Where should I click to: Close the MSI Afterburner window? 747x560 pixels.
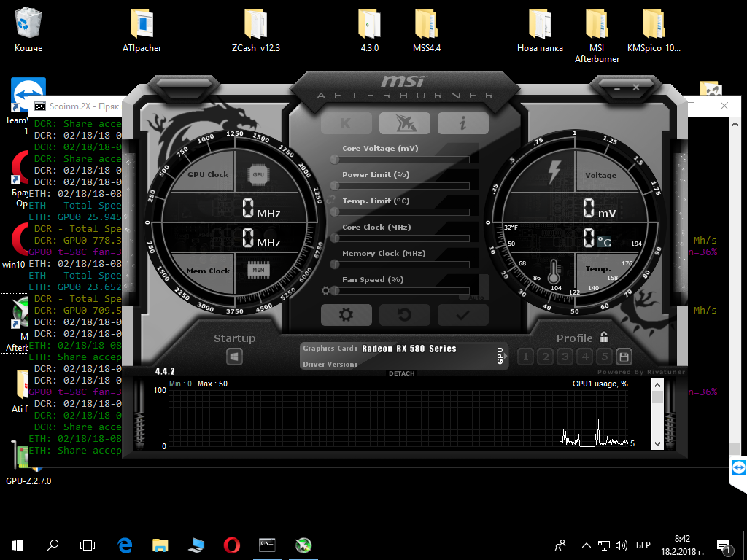[636, 87]
